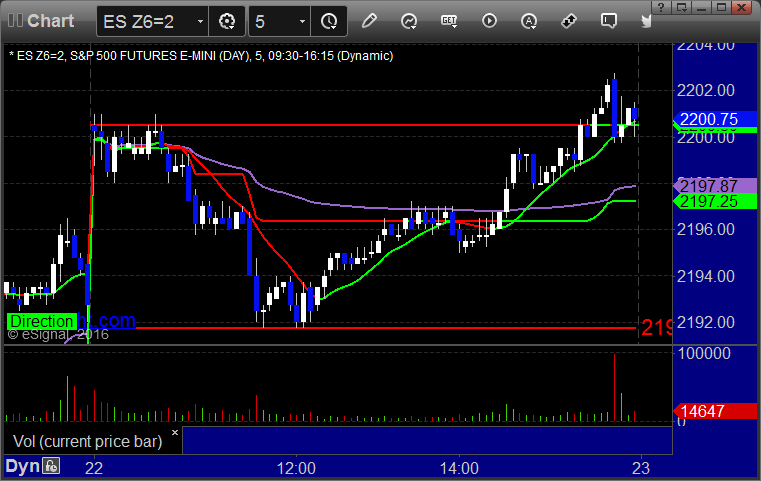Click the 2202.00 price axis label
Screen dimensions: 761x481
coord(706,90)
